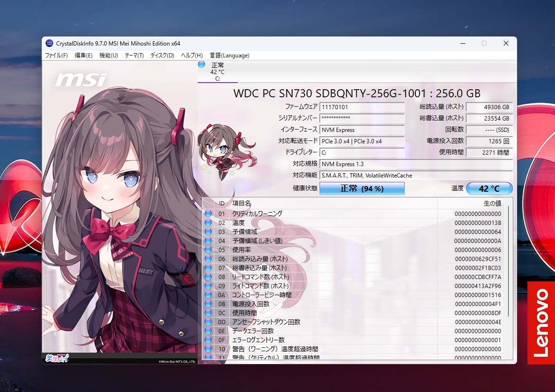Click total host writes value 23554 GB
Image resolution: width=555 pixels, height=392 pixels.
[489, 119]
